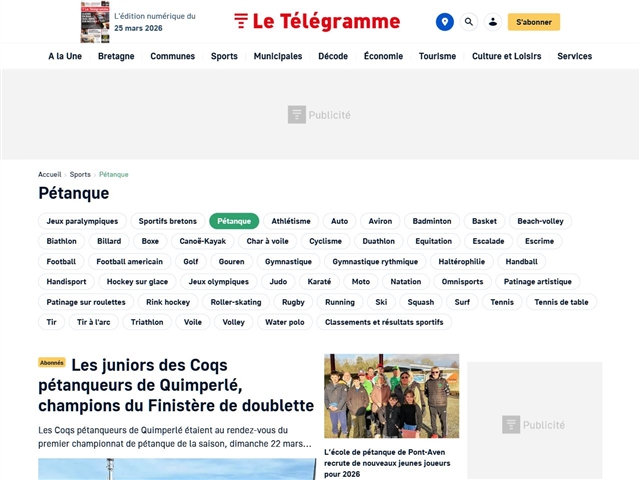Select the Jeux olympiques tag
The width and height of the screenshot is (640, 480).
(218, 282)
